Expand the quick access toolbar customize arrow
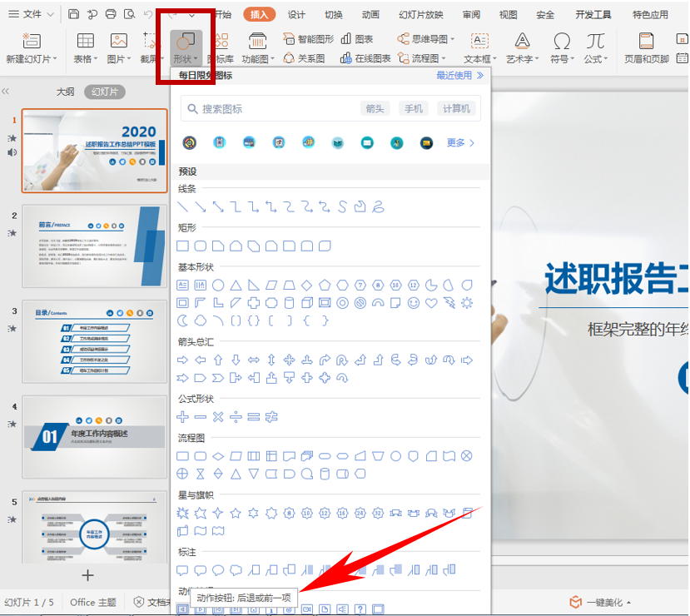 [192, 15]
